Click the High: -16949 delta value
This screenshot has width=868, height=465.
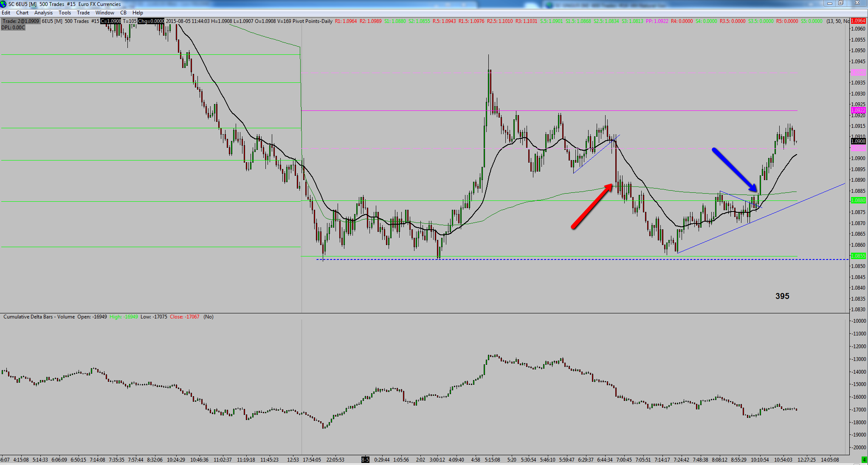point(124,317)
